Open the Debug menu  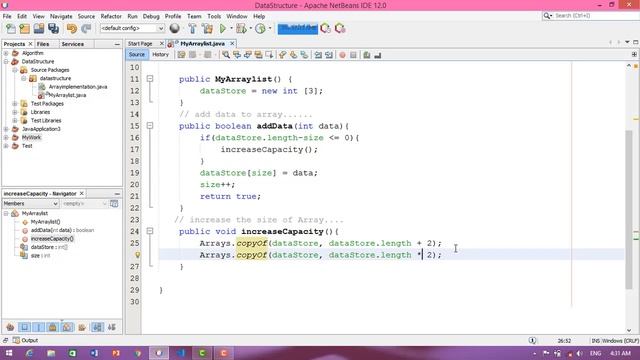tap(151, 16)
